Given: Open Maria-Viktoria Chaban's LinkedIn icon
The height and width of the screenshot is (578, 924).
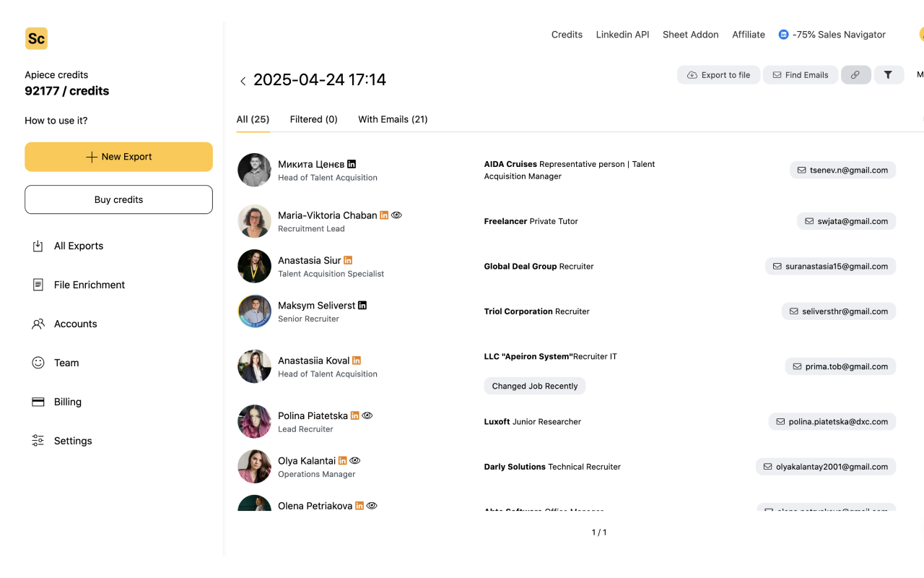Looking at the screenshot, I should tap(384, 215).
